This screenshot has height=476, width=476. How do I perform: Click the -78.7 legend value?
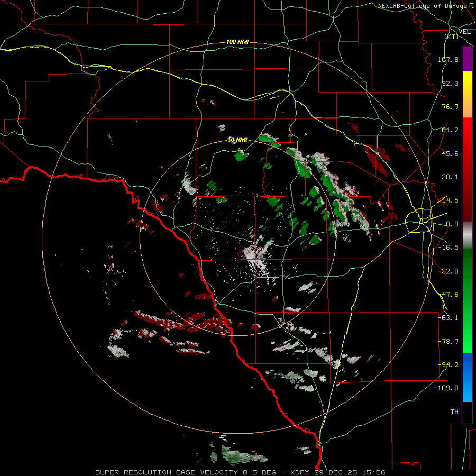click(x=448, y=342)
